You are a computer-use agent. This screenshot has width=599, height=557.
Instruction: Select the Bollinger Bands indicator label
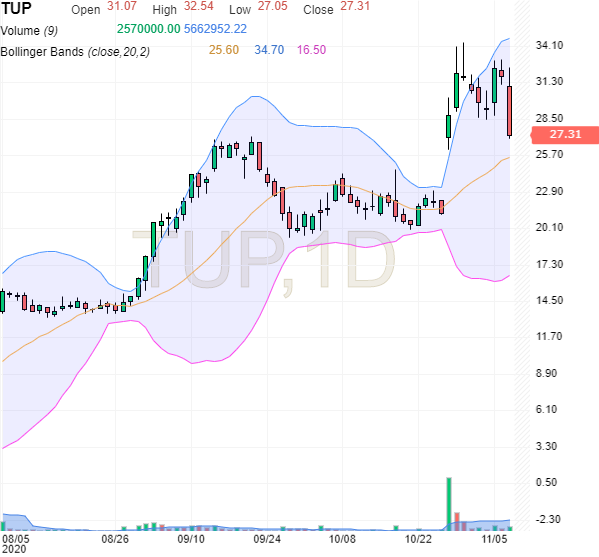pyautogui.click(x=75, y=52)
